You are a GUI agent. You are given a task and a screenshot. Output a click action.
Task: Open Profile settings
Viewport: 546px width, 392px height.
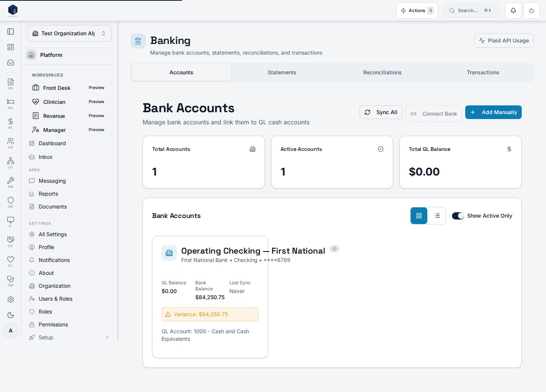[69, 247]
